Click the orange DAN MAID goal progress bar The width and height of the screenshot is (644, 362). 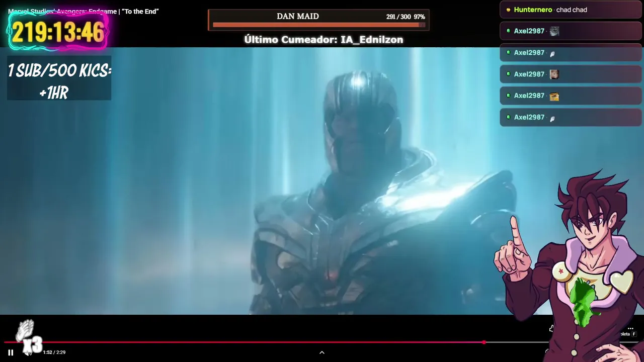(319, 25)
